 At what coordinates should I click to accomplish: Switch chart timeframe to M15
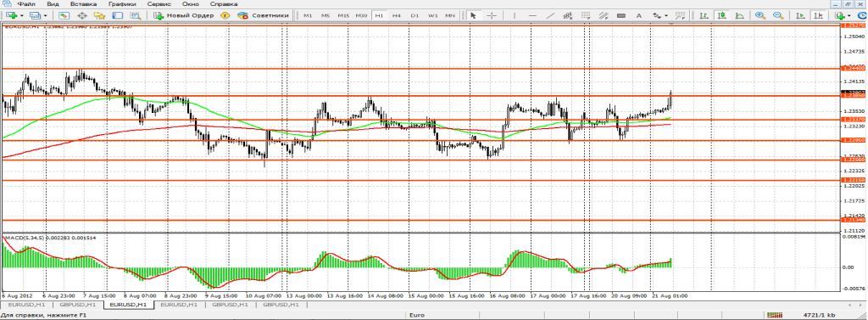[x=343, y=15]
